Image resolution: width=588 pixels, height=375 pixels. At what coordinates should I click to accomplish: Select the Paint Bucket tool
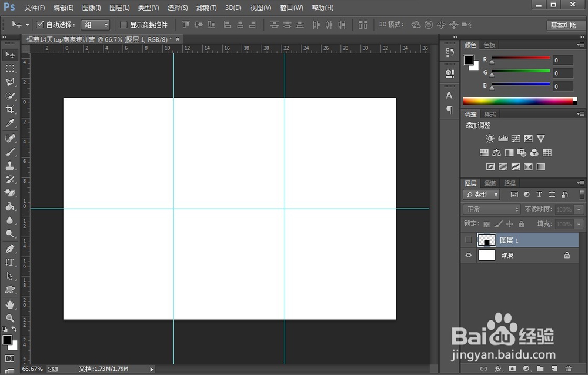pyautogui.click(x=10, y=206)
